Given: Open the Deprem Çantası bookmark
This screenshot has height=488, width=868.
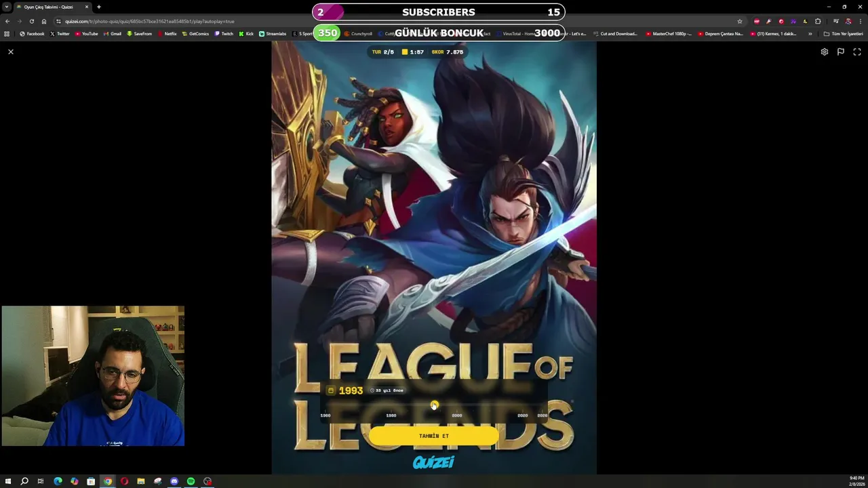Looking at the screenshot, I should (721, 34).
